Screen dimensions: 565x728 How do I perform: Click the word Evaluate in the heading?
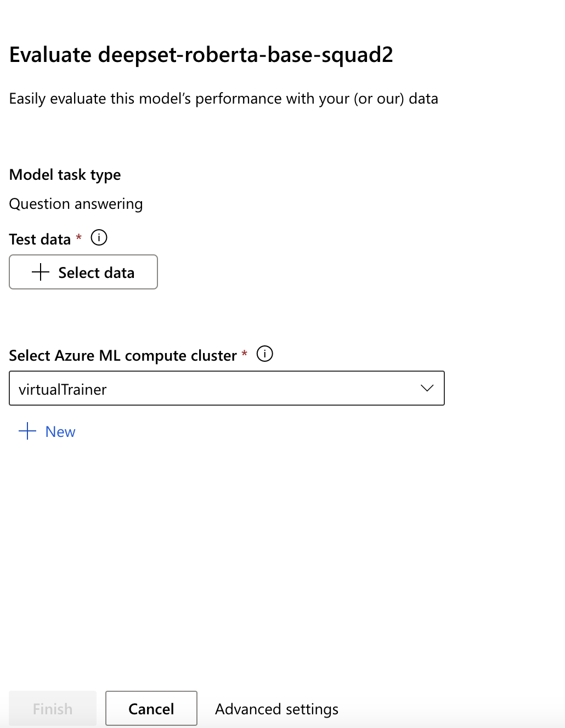[50, 55]
